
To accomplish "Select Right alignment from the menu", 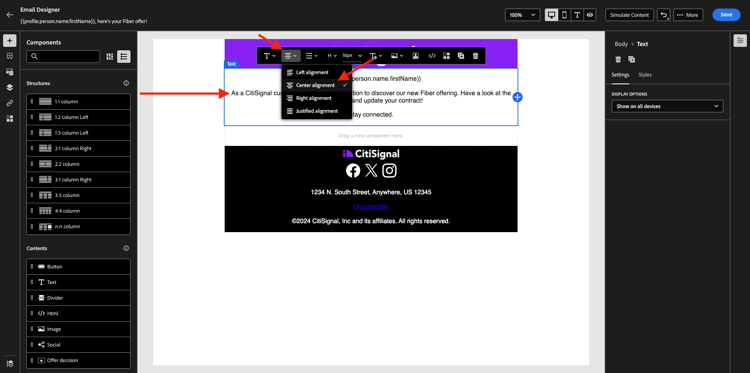I will [316, 98].
